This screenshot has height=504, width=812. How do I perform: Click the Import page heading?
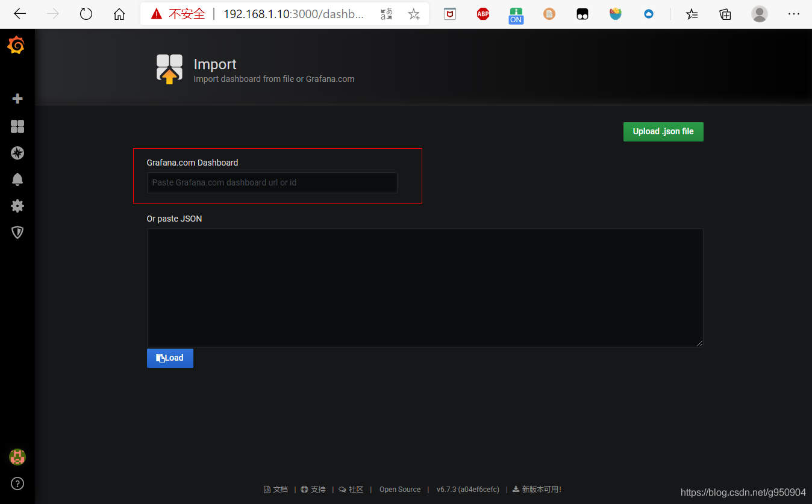click(215, 64)
